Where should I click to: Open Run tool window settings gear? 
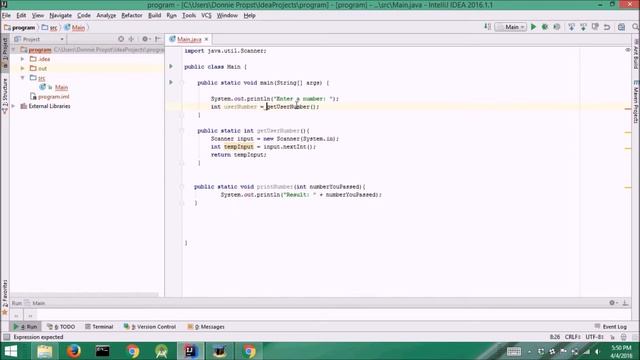coord(612,303)
